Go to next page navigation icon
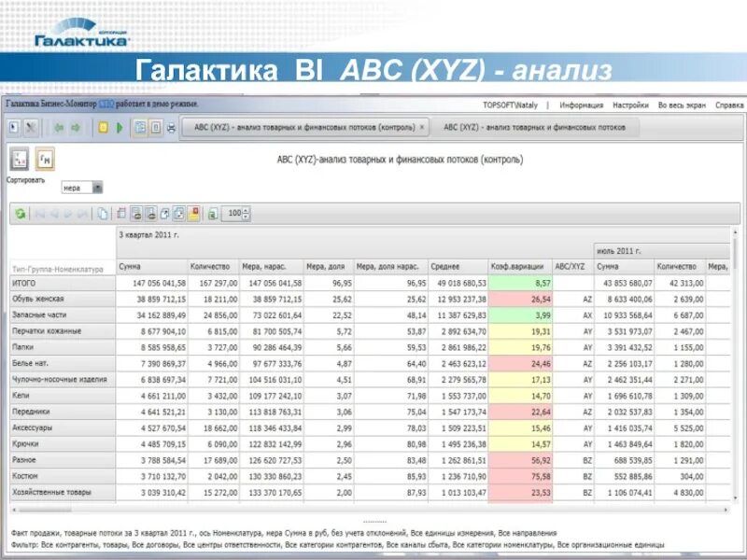The height and width of the screenshot is (560, 747). tap(68, 215)
